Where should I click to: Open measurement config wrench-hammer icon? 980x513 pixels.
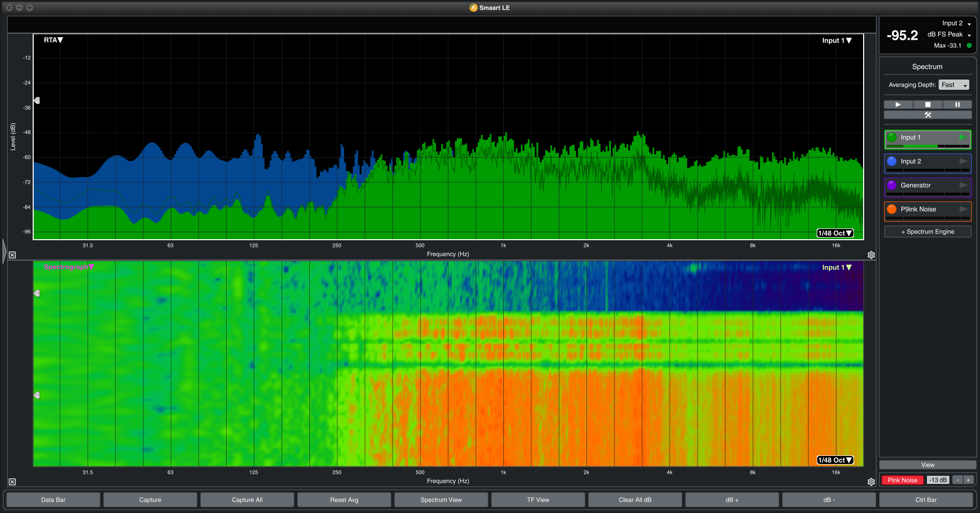tap(927, 115)
